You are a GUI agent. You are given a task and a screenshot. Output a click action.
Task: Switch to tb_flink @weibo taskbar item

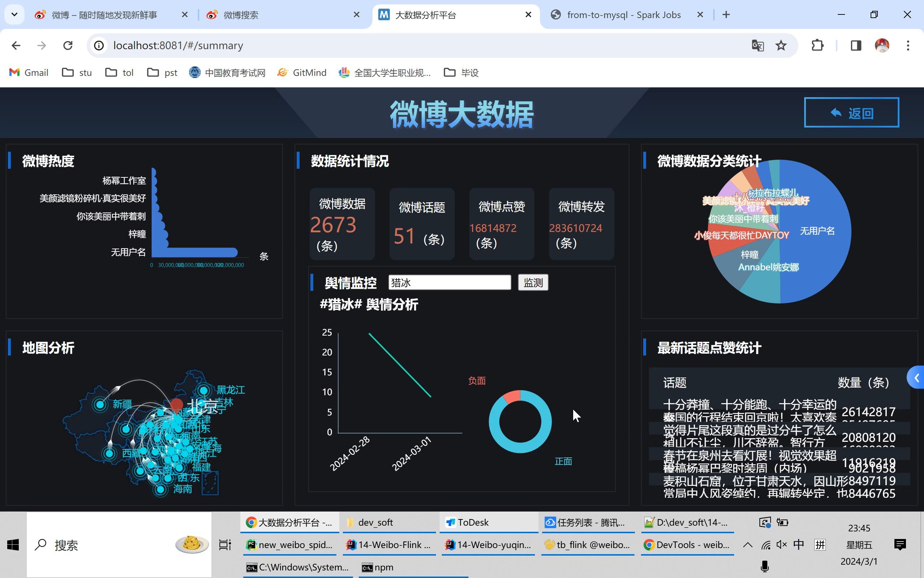[588, 545]
